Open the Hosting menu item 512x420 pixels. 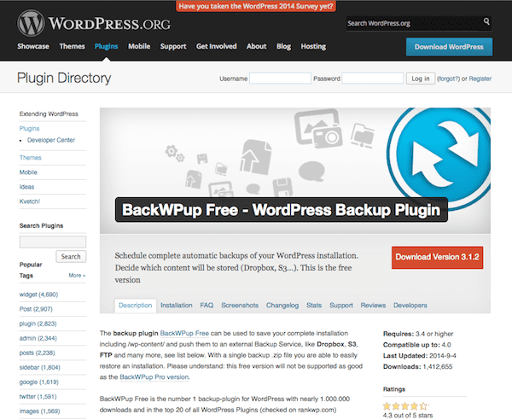point(313,46)
